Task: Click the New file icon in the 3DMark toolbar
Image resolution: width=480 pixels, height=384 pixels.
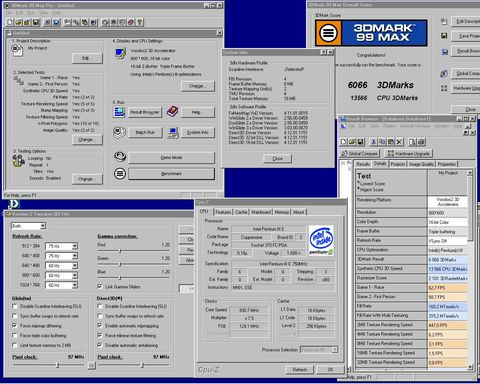Action: point(10,22)
